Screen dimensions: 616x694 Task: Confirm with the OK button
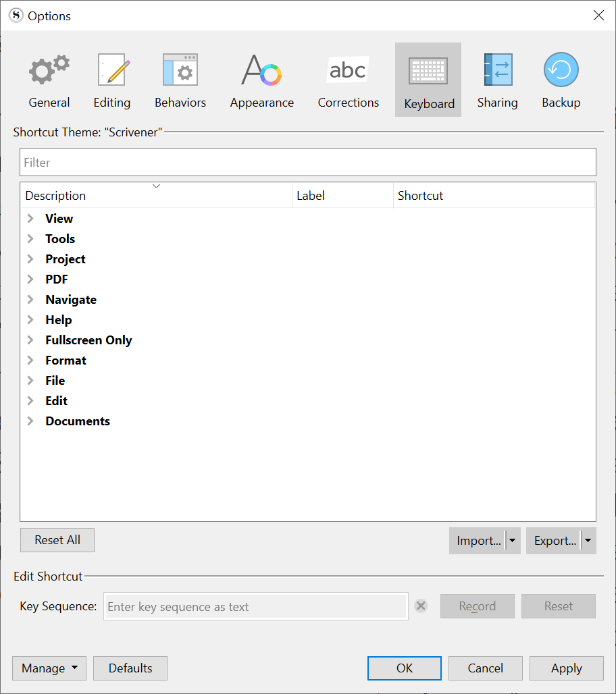pyautogui.click(x=405, y=668)
